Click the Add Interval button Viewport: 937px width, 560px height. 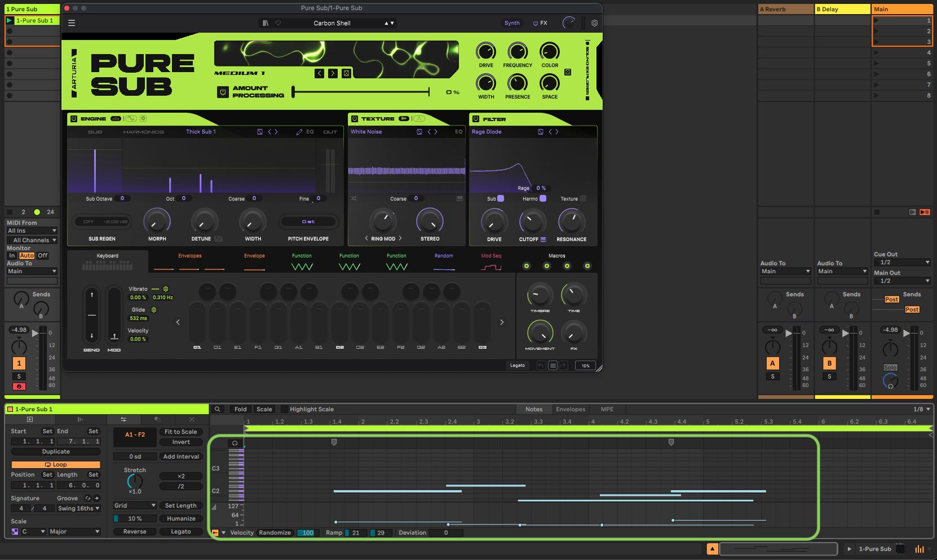(181, 457)
